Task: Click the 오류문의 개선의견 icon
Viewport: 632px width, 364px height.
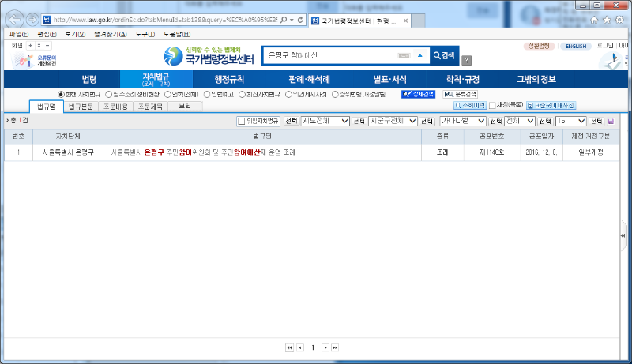Action: coord(34,61)
